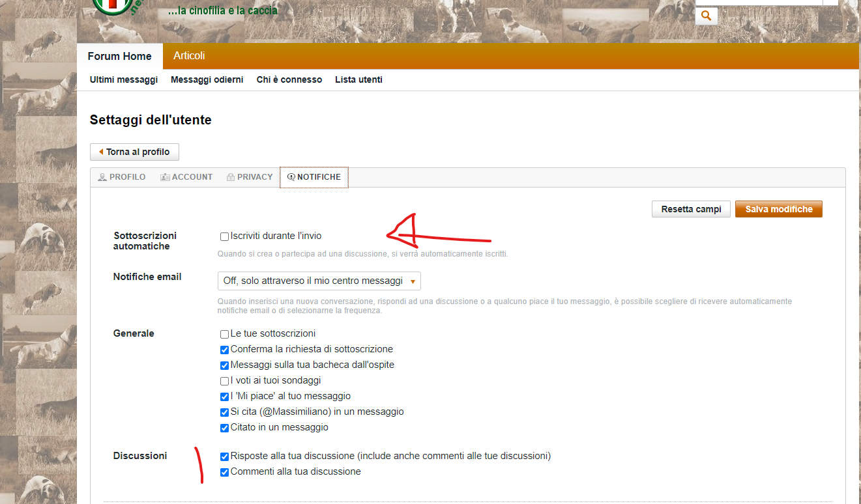Disable 'Commenti alla tua discussione' checkbox
The height and width of the screenshot is (504, 861).
click(x=225, y=472)
